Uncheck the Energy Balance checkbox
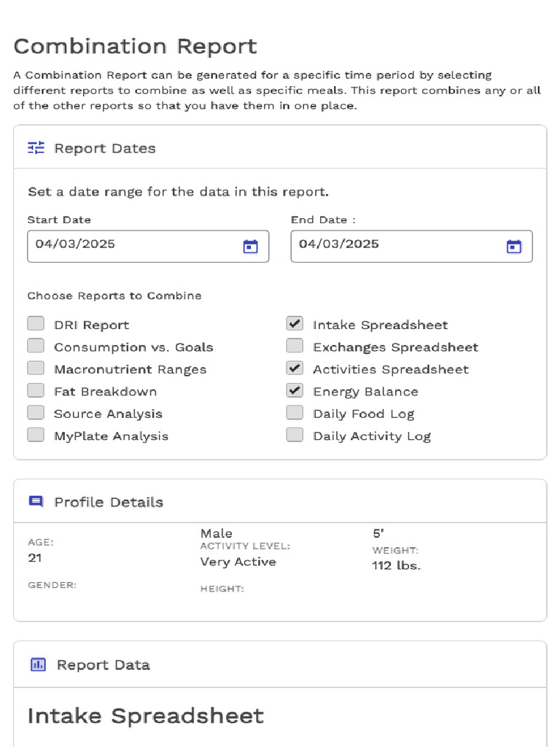560x747 pixels. click(295, 391)
